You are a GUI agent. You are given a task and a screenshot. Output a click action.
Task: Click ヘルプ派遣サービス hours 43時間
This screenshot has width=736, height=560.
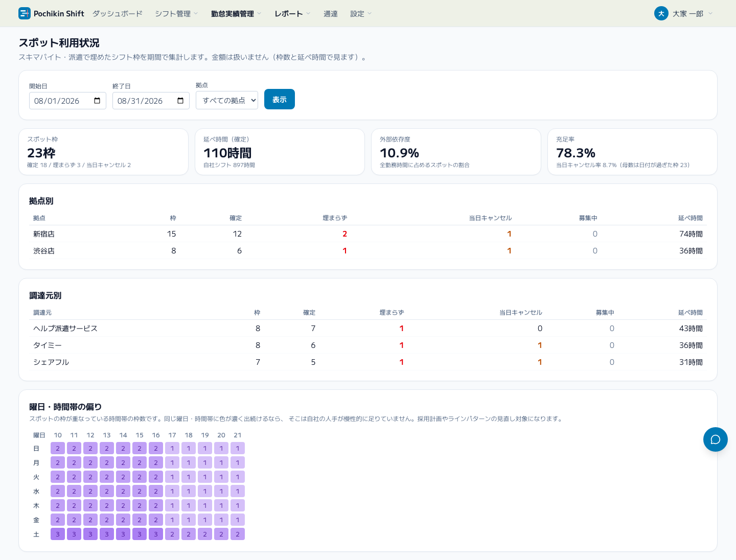[691, 329]
